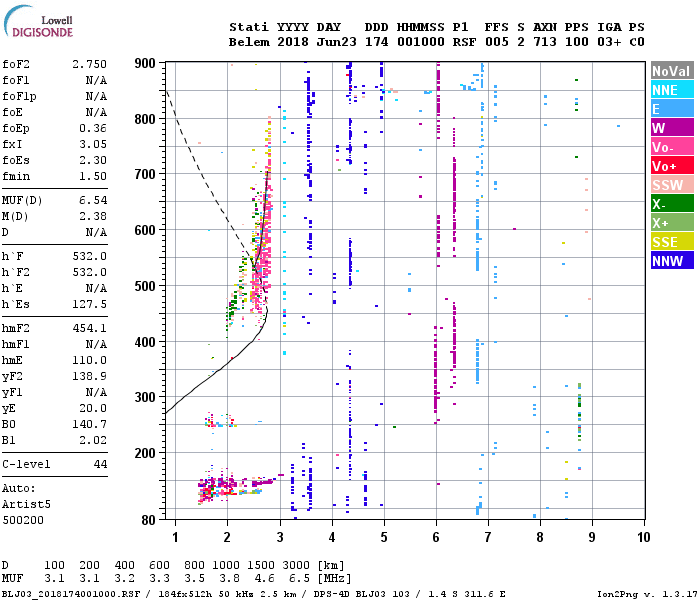700x600 pixels.
Task: Click the BLJ03_2018174001000.RSF file name
Action: click(x=71, y=594)
